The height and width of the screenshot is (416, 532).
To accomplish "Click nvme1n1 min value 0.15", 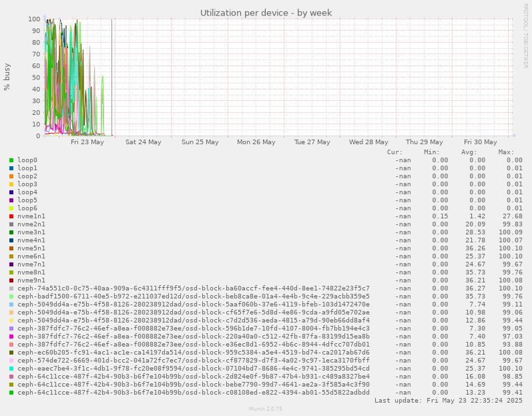I will (x=440, y=216).
